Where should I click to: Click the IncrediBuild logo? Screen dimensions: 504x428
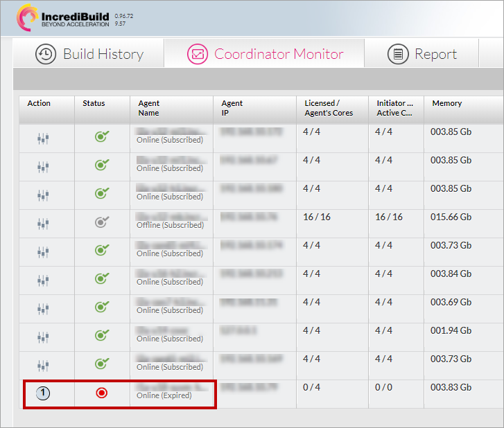pyautogui.click(x=63, y=17)
